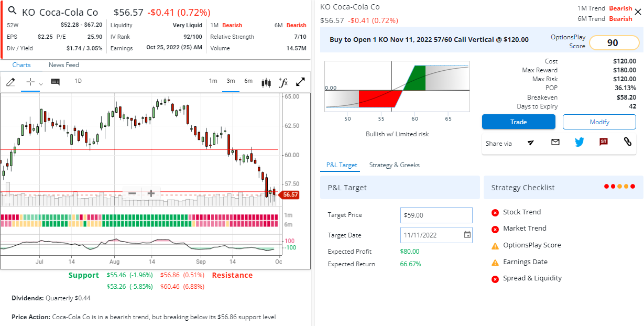The height and width of the screenshot is (326, 644).
Task: Click the Modify button
Action: 599,122
